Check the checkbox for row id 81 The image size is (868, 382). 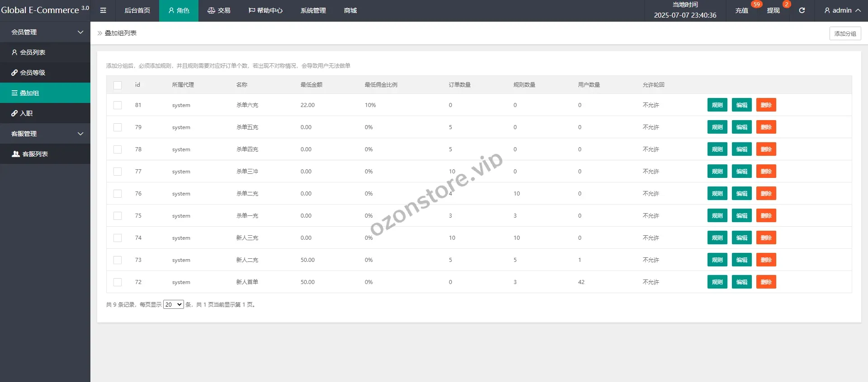(118, 105)
